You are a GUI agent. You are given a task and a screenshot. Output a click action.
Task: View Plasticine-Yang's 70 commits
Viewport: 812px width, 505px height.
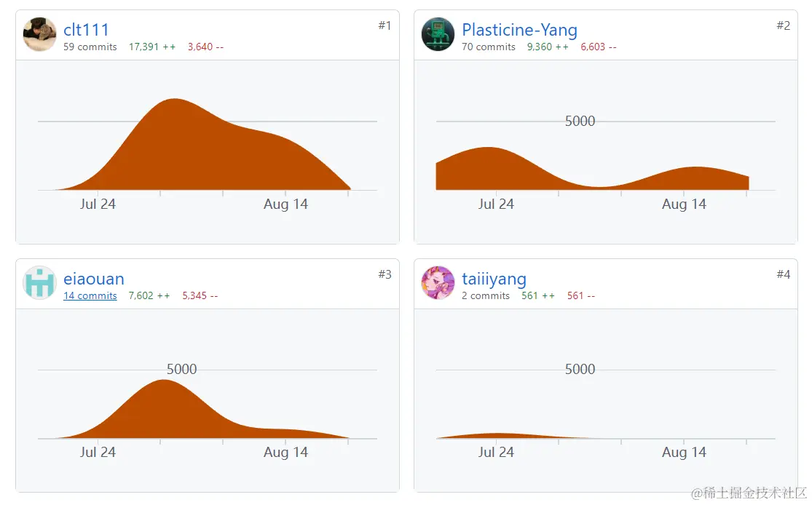coord(488,47)
